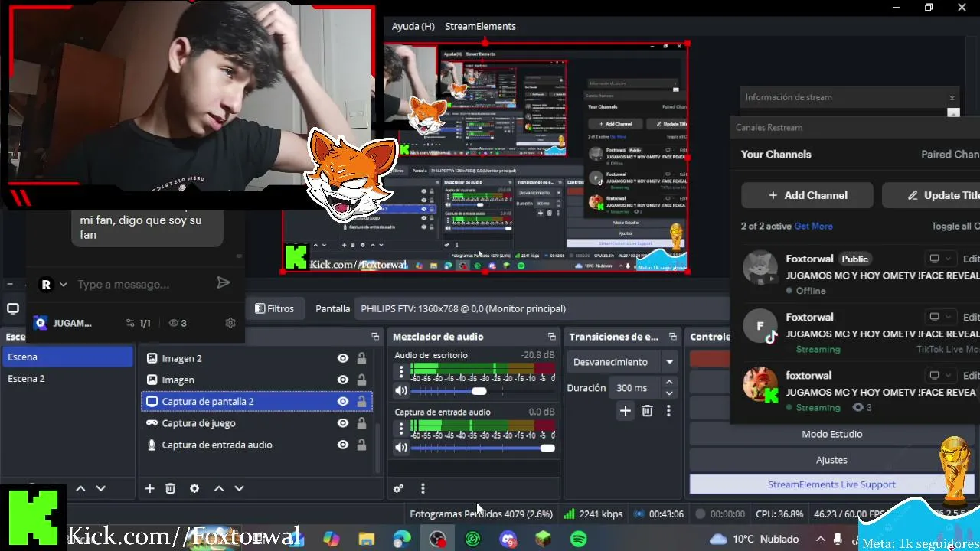Open the PHILIPS FTV monitor dropdown
This screenshot has width=980, height=551.
point(543,308)
